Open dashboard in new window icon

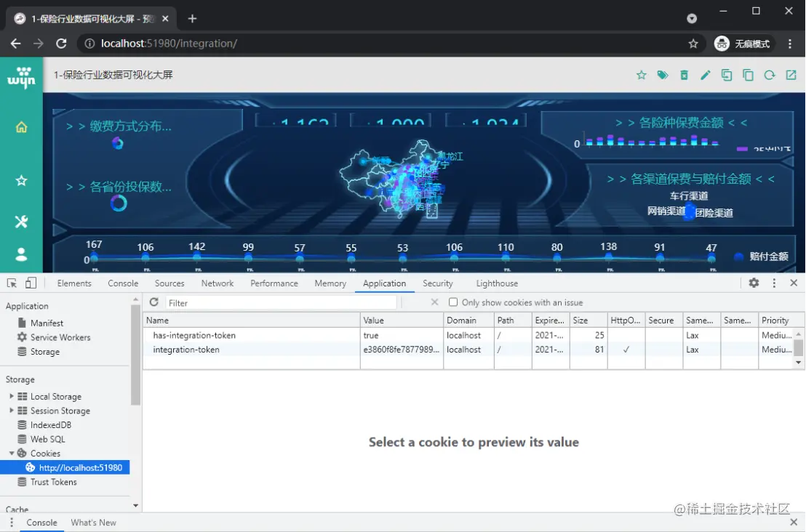(791, 76)
